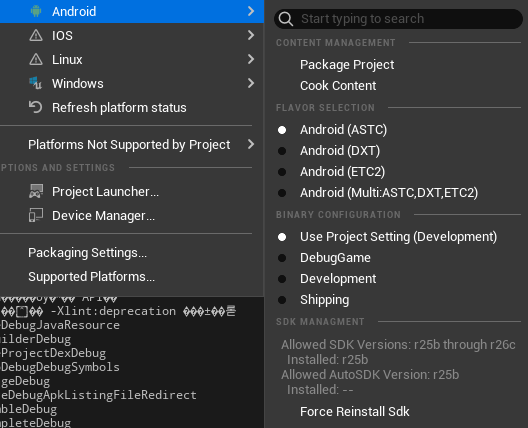Expand Platforms Not Supported by Project arrow
This screenshot has width=528, height=428.
tap(251, 144)
